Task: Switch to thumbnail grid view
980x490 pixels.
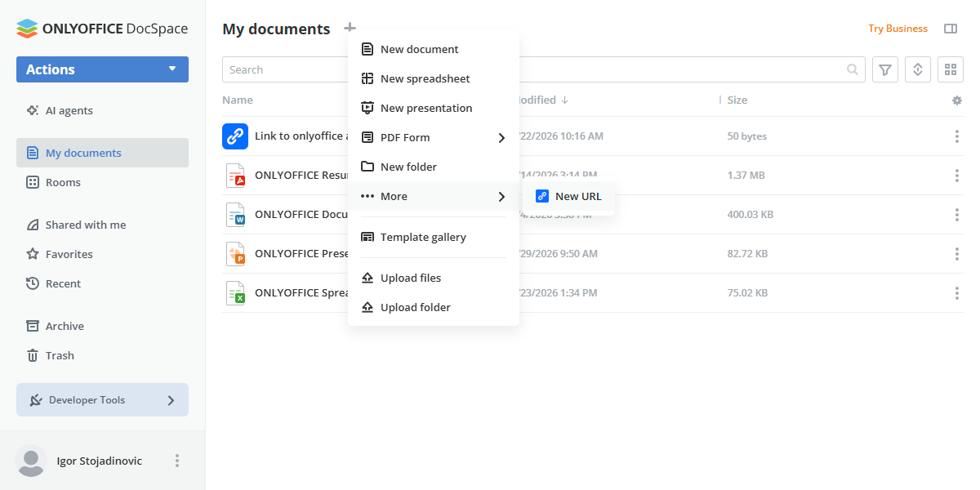Action: pyautogui.click(x=951, y=70)
